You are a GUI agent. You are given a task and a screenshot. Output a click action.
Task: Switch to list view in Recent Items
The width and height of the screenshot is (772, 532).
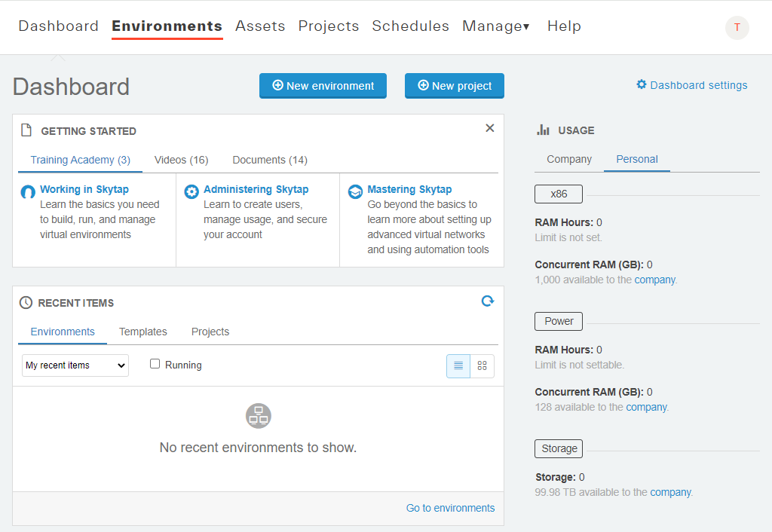tap(458, 365)
